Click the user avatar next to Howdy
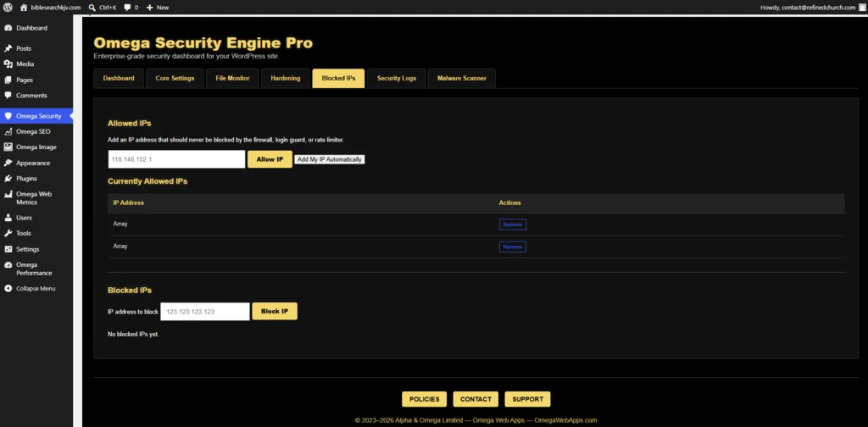The height and width of the screenshot is (427, 868). coord(862,7)
